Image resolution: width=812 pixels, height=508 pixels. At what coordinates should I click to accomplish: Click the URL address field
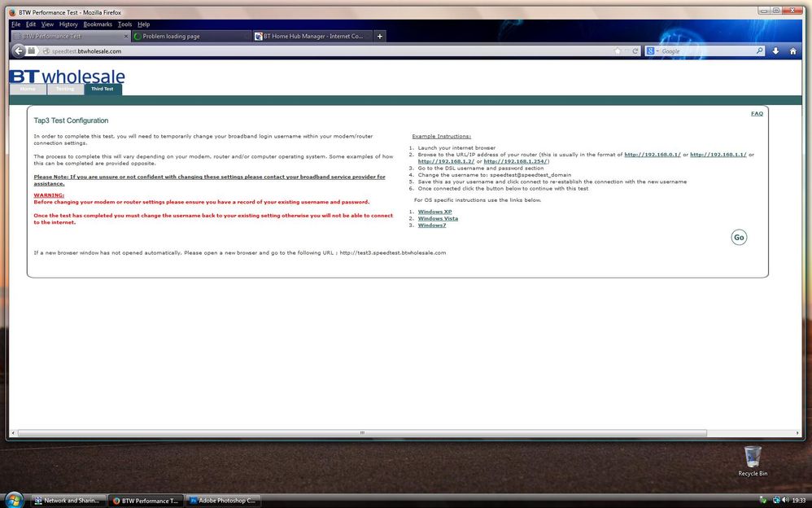click(331, 50)
